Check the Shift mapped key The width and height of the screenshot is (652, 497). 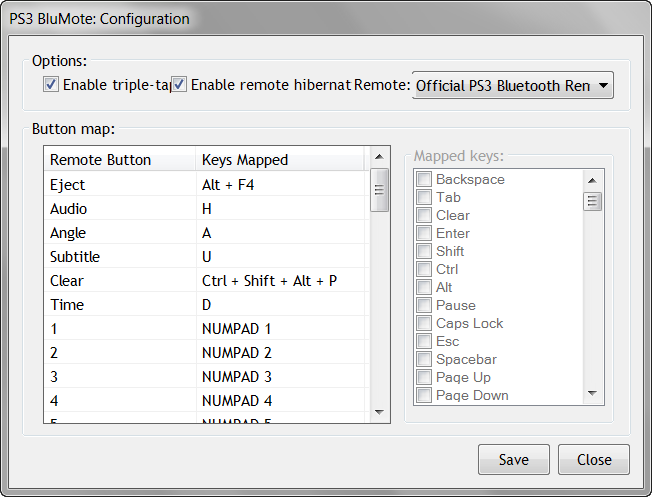point(424,251)
